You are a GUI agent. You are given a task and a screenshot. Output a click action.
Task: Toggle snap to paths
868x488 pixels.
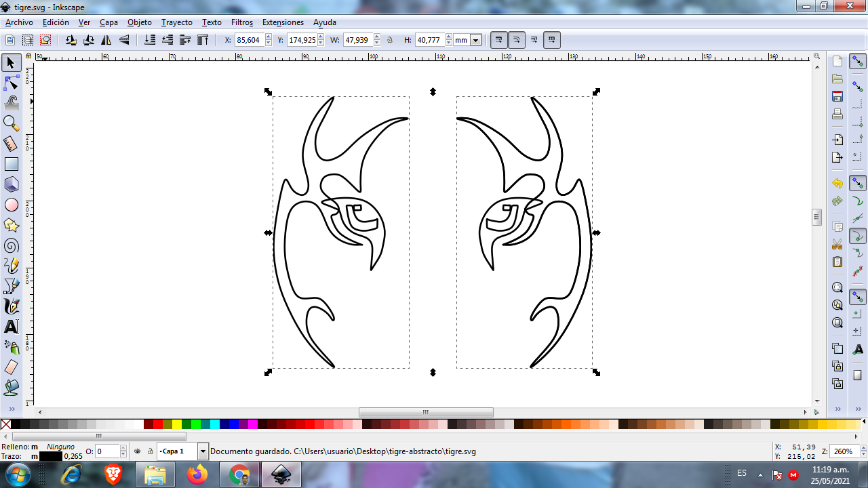coord(858,201)
